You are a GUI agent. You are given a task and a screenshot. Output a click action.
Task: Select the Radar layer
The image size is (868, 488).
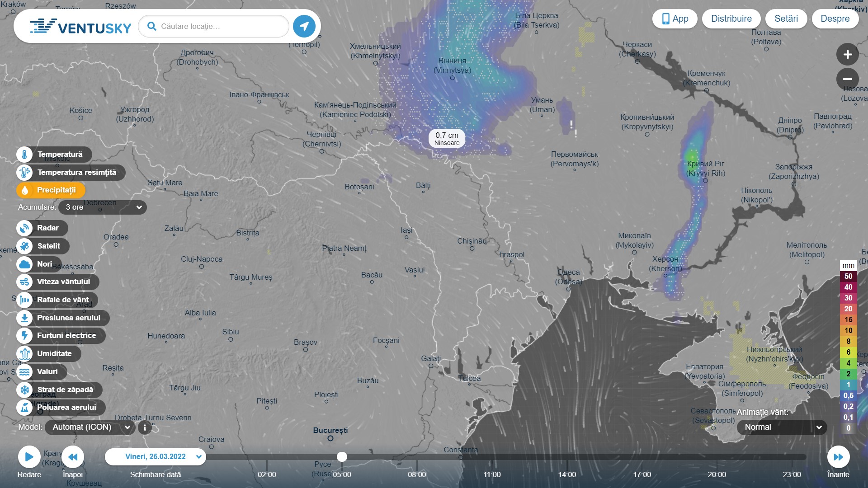(42, 228)
